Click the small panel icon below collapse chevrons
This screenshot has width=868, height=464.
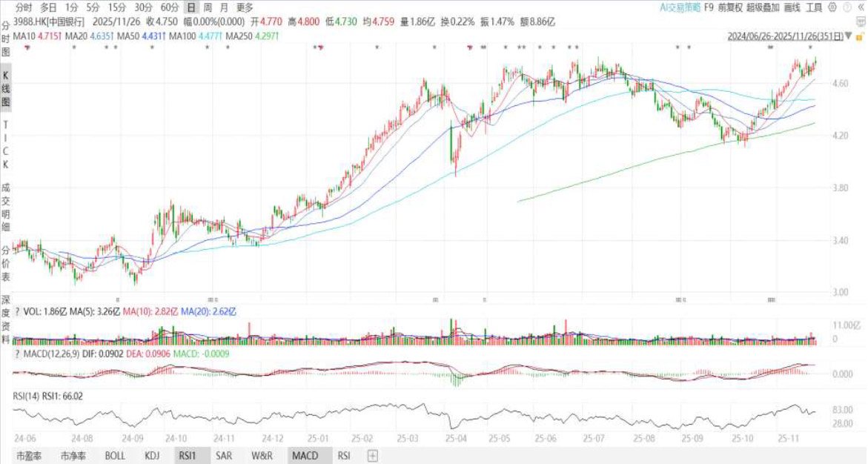pos(861,22)
